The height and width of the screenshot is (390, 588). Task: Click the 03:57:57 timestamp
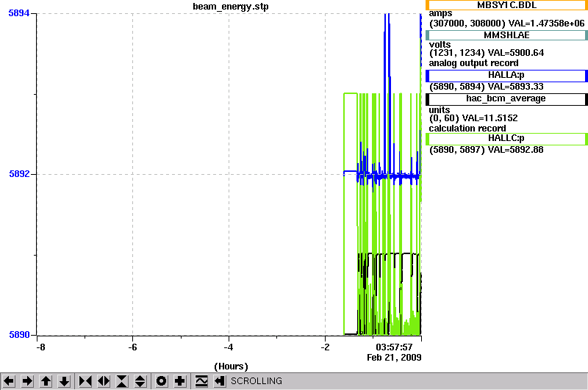pyautogui.click(x=394, y=347)
